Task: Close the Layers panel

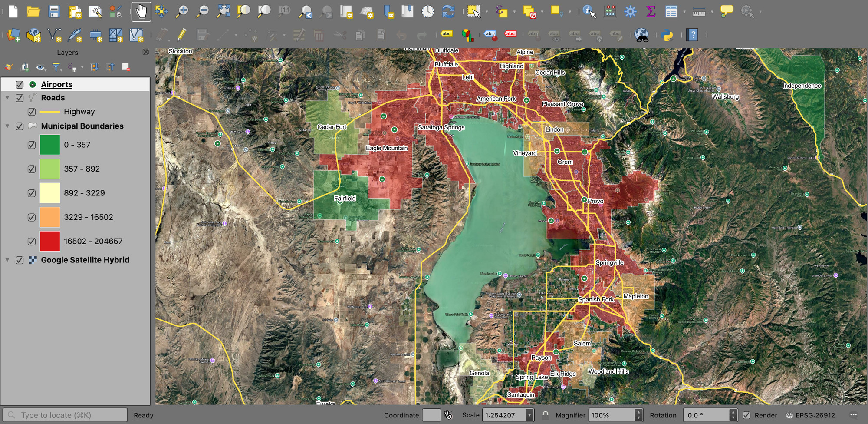Action: (x=146, y=52)
